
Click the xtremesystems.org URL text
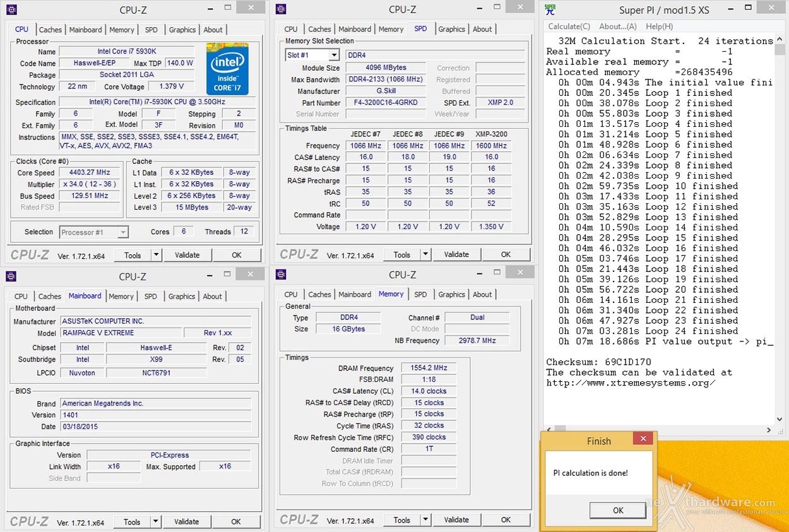pyautogui.click(x=631, y=383)
